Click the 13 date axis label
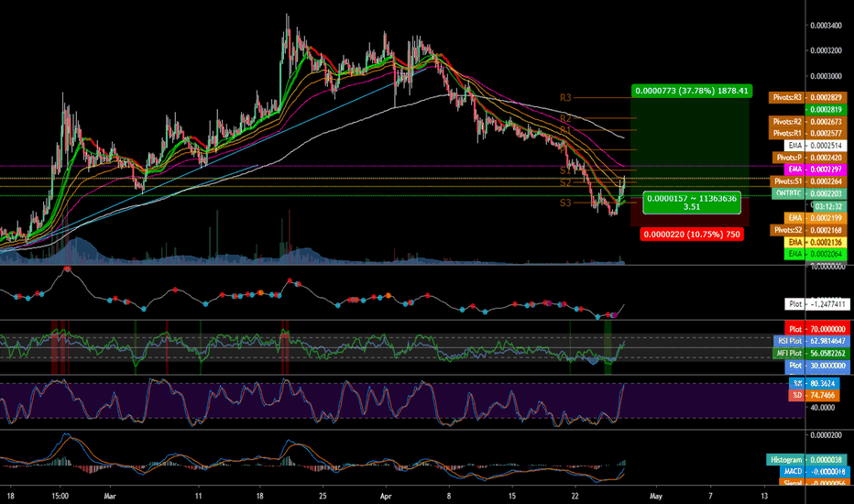This screenshot has height=504, width=854. 764,496
